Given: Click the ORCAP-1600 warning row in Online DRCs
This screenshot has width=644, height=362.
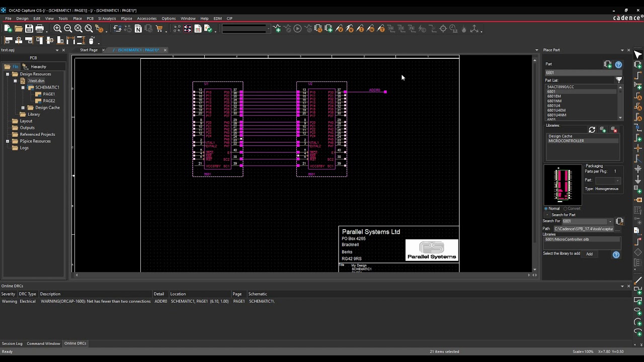Looking at the screenshot, I should [x=138, y=301].
